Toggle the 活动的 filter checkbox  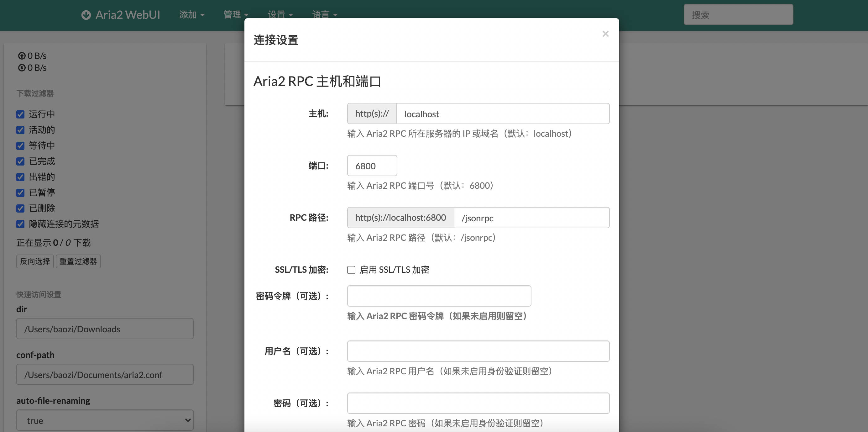pos(21,130)
